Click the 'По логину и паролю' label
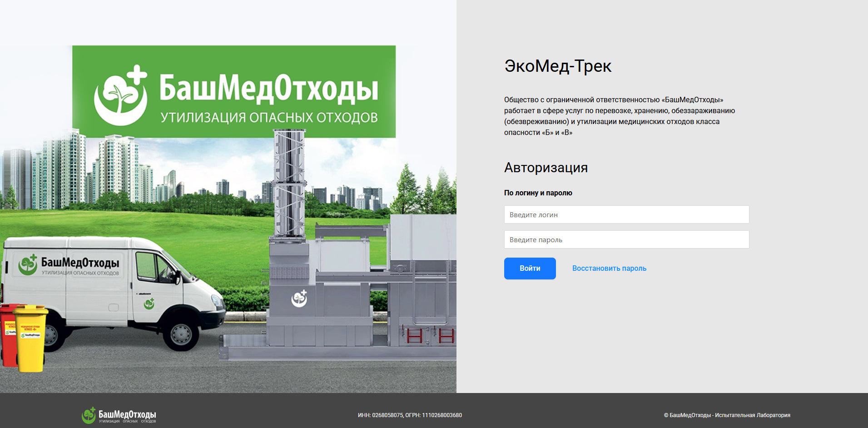The width and height of the screenshot is (868, 428). pyautogui.click(x=538, y=193)
